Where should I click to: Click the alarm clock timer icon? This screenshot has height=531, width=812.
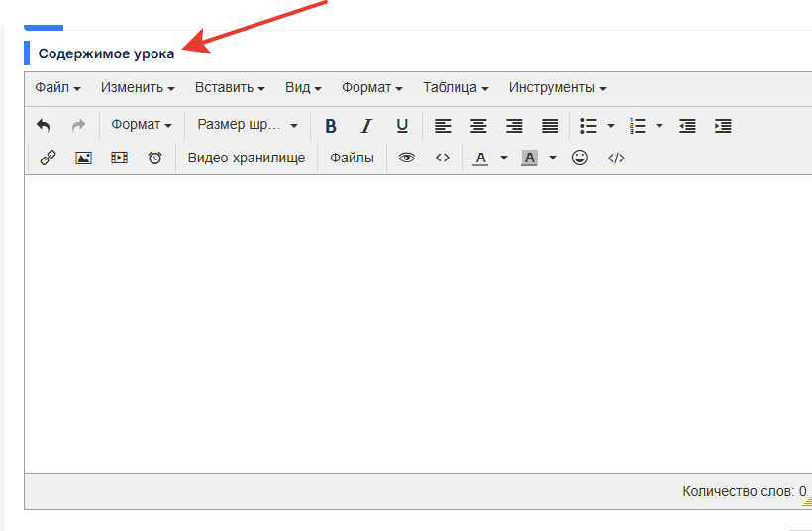pos(154,158)
